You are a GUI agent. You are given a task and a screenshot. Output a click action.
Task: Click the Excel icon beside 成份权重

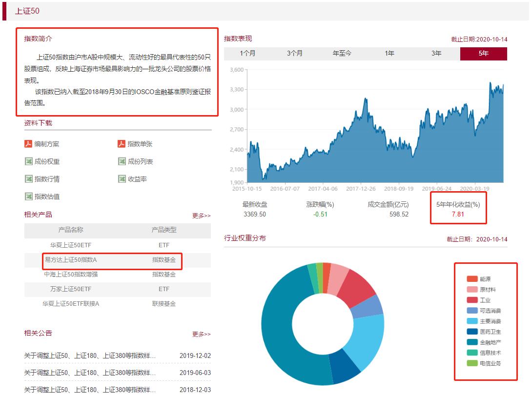pos(28,161)
